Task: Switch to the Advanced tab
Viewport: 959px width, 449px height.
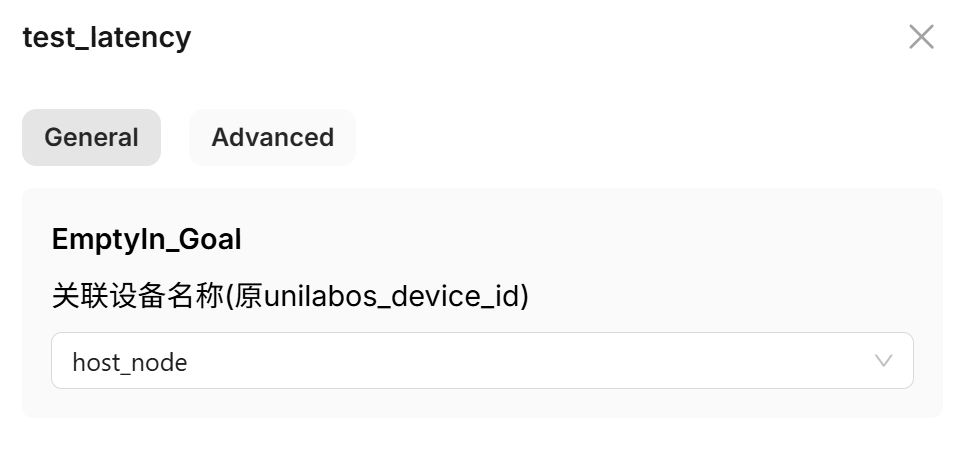Action: pos(272,137)
